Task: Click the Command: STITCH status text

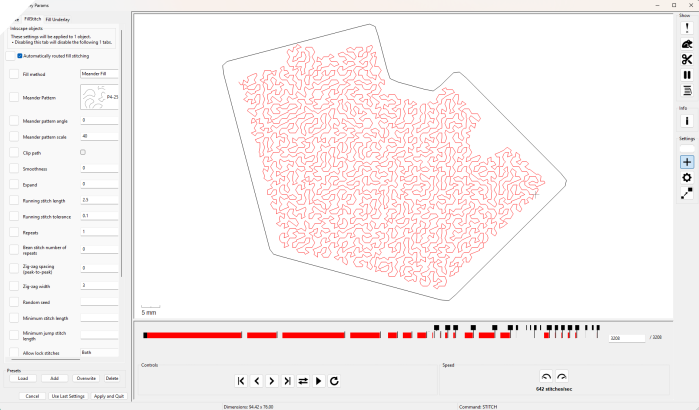Action: pyautogui.click(x=477, y=407)
